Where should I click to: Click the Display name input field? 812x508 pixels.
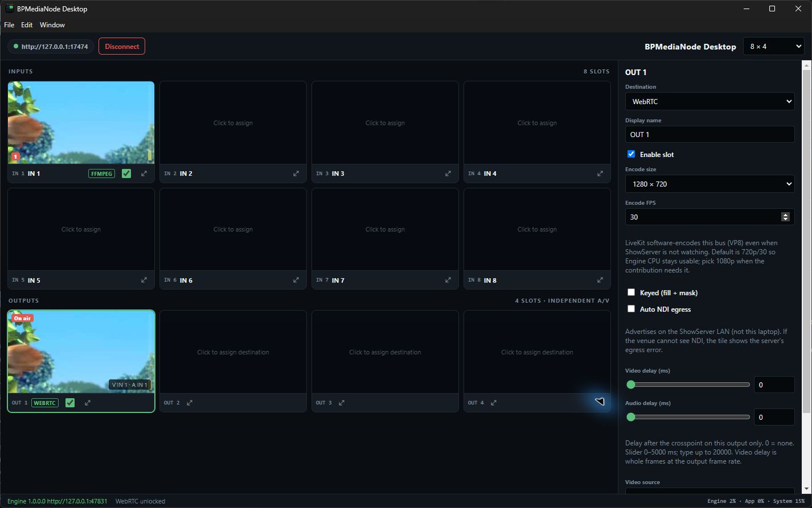pos(710,134)
